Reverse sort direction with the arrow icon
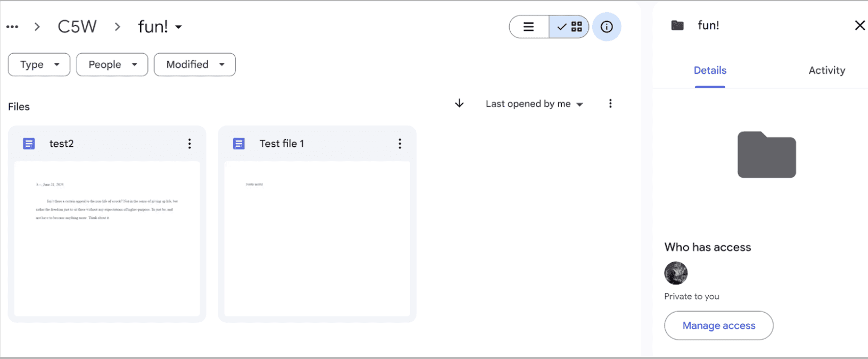Viewport: 868px width, 359px height. pyautogui.click(x=460, y=103)
